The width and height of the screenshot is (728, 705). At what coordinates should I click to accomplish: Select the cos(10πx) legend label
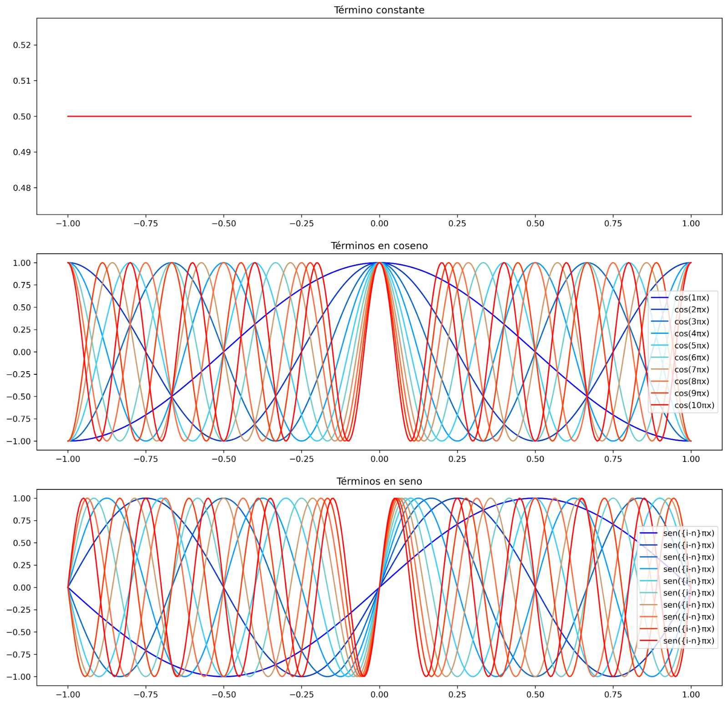click(694, 405)
